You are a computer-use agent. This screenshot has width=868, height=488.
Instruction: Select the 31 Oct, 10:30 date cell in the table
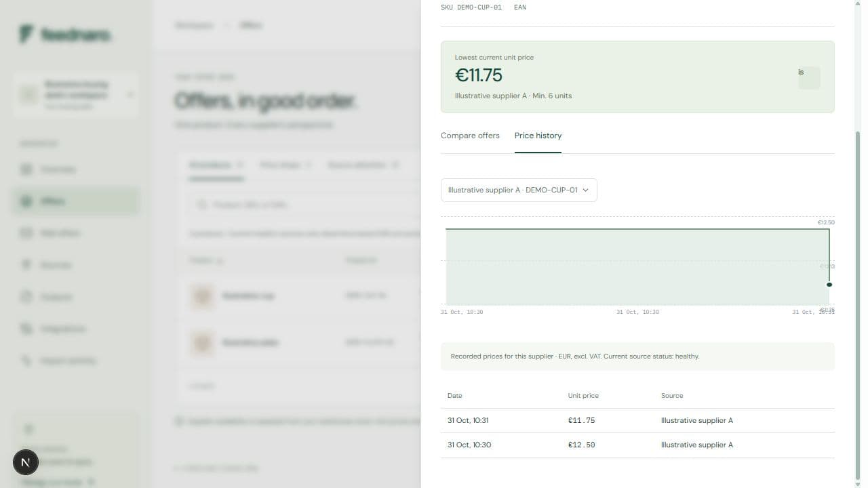(x=469, y=445)
